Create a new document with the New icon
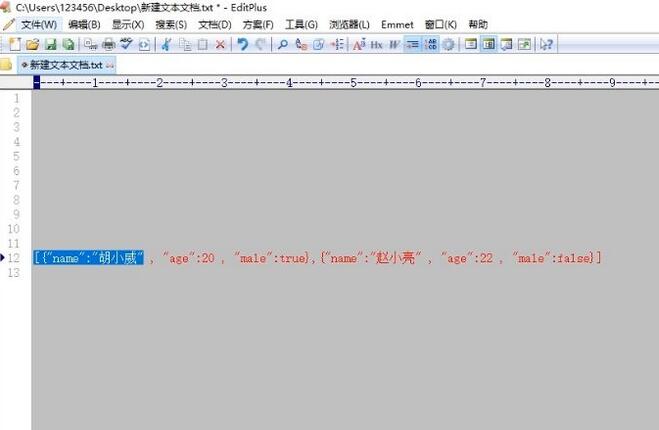659x430 pixels. pyautogui.click(x=15, y=44)
